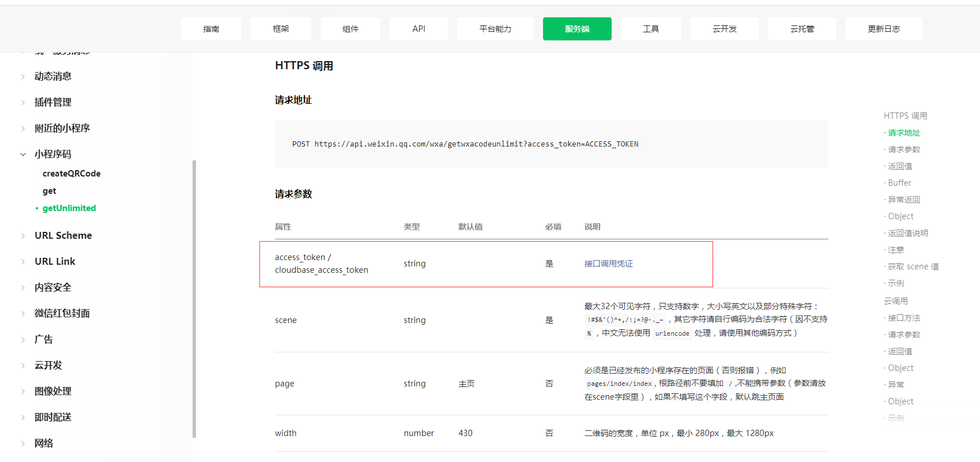
Task: Jump to Buffer in right outline
Action: [x=899, y=183]
